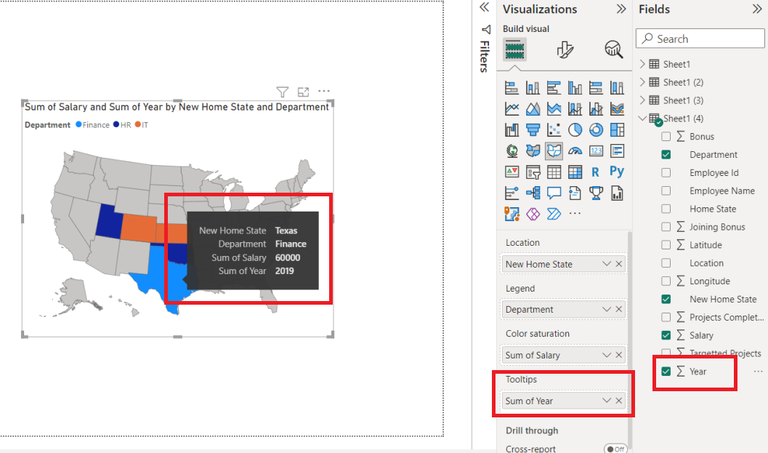768x453 pixels.
Task: Select the funnel chart icon
Action: [x=533, y=130]
